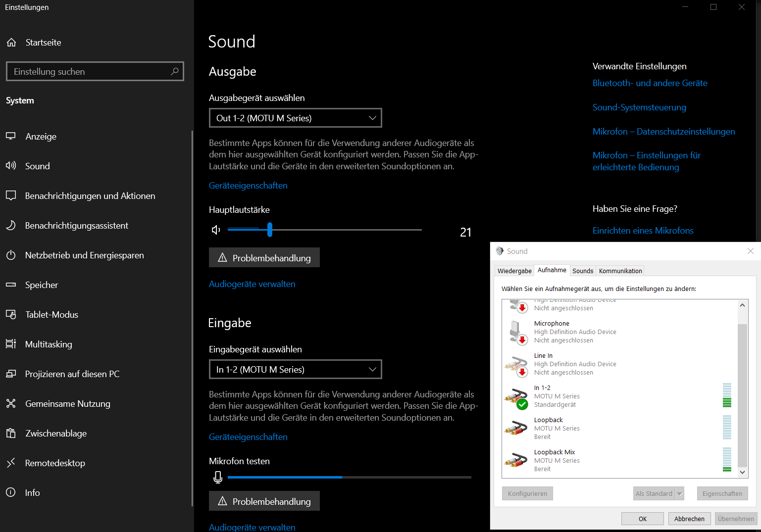
Task: Select the Loopback Mix device icon
Action: (x=516, y=460)
